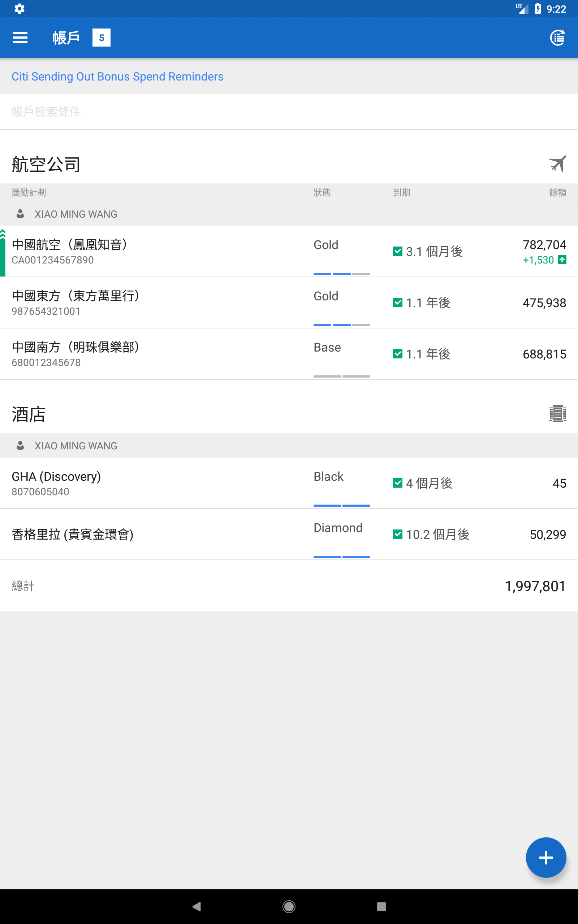
Task: Click Diamond status progress bar for 香格里拉
Action: 341,557
